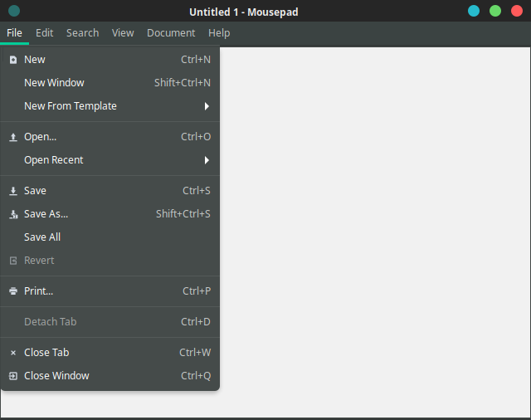This screenshot has width=531, height=420.
Task: Click Shift+Ctrl+N shortcut text
Action: point(183,83)
